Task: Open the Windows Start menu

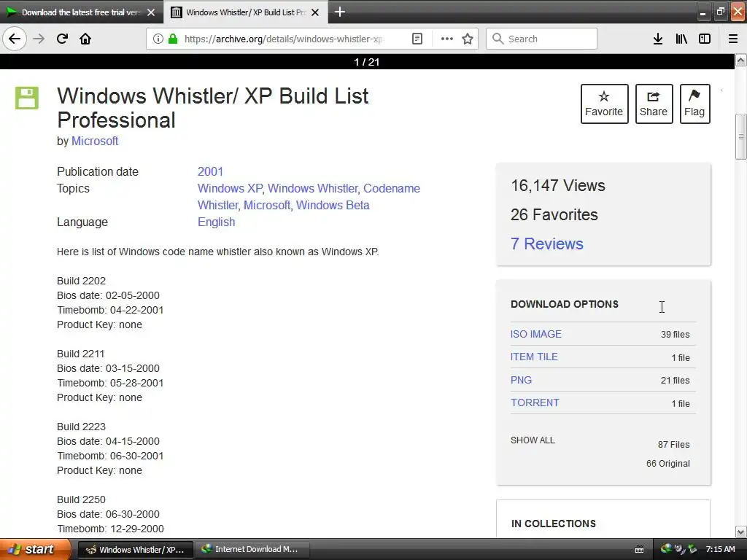Action: 34,549
